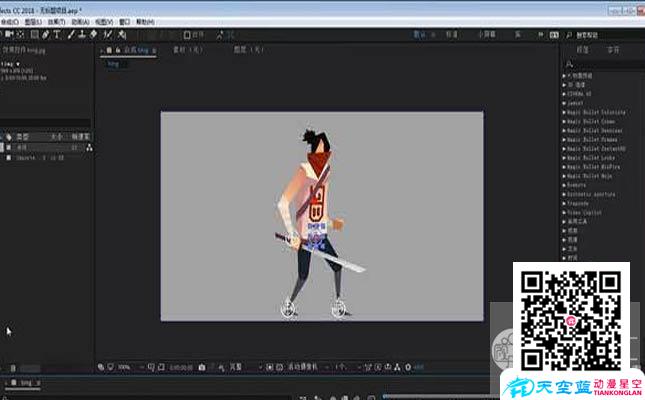This screenshot has height=400, width=645.
Task: Click the search help input field
Action: click(609, 35)
